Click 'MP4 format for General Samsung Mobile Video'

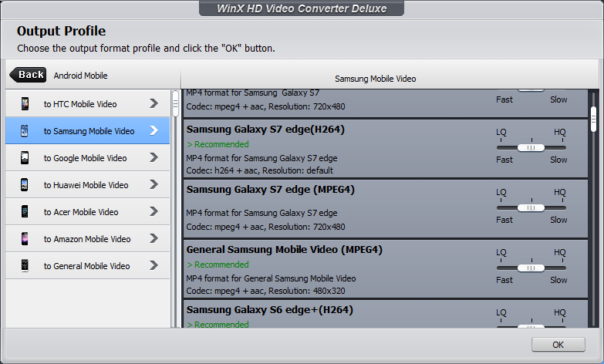point(271,278)
